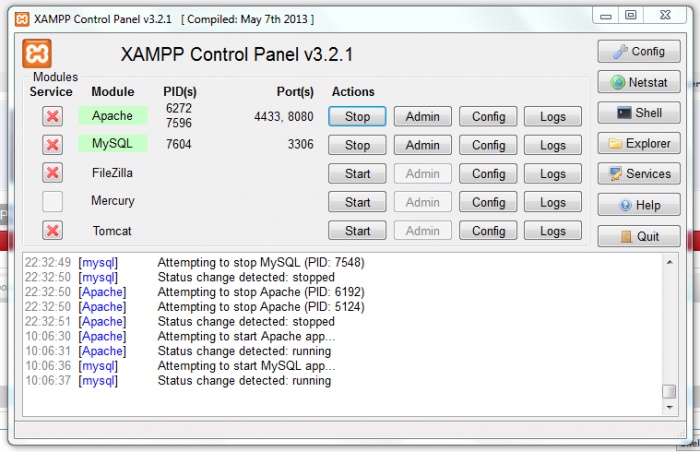Open Help via the question mark button
This screenshot has height=452, width=700.
[639, 205]
